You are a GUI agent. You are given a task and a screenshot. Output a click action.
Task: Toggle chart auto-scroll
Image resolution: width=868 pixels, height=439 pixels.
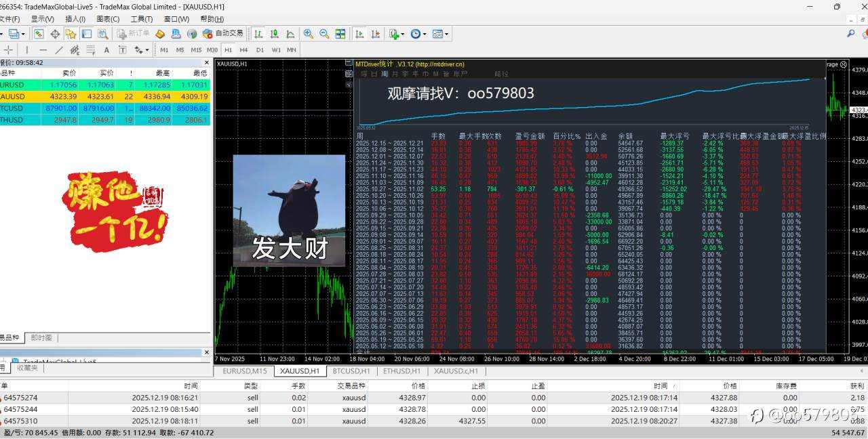tap(359, 33)
